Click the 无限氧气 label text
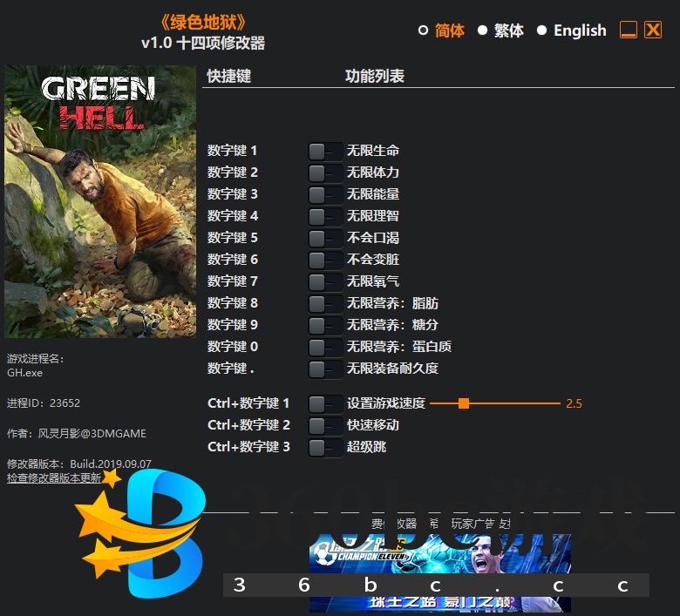680x616 pixels. 372,281
